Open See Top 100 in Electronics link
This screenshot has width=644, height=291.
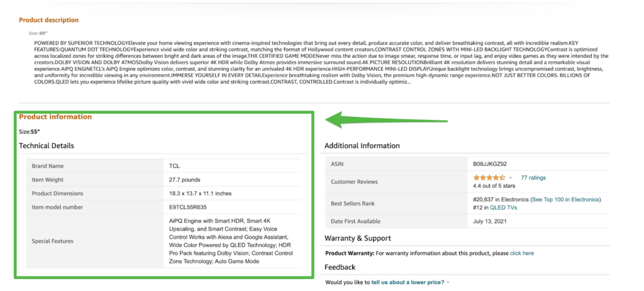[x=565, y=199]
